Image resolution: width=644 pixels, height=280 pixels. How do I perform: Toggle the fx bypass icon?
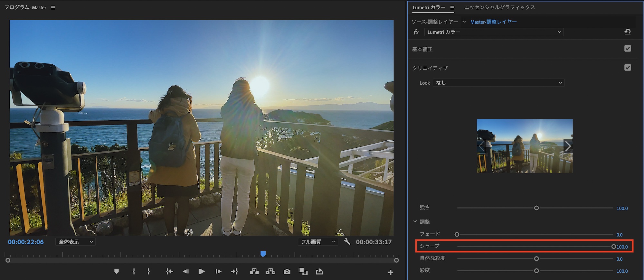[416, 32]
